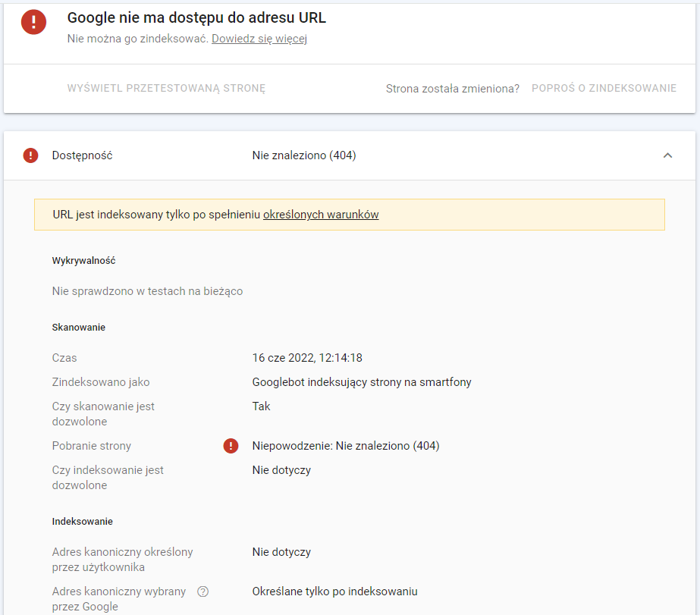The image size is (700, 615).
Task: Click the red error icon beside Pobranie strony
Action: (231, 446)
